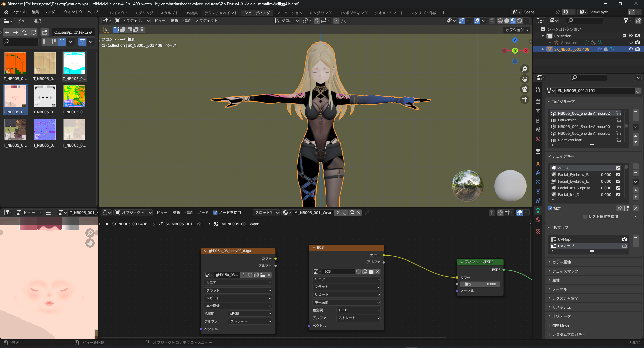Select the purple normal map texture thumbnail
The image size is (644, 348).
click(x=45, y=130)
